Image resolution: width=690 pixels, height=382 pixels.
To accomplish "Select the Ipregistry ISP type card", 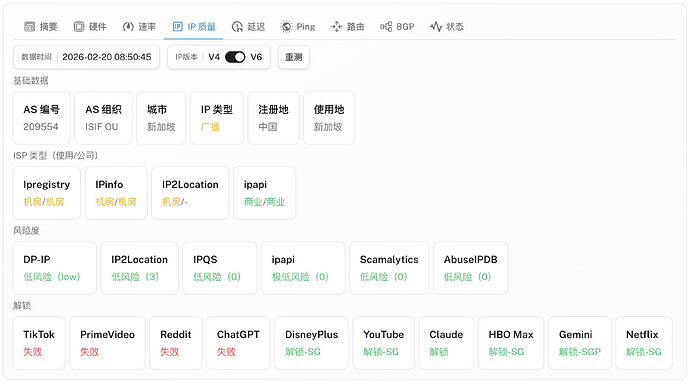I will click(x=47, y=193).
